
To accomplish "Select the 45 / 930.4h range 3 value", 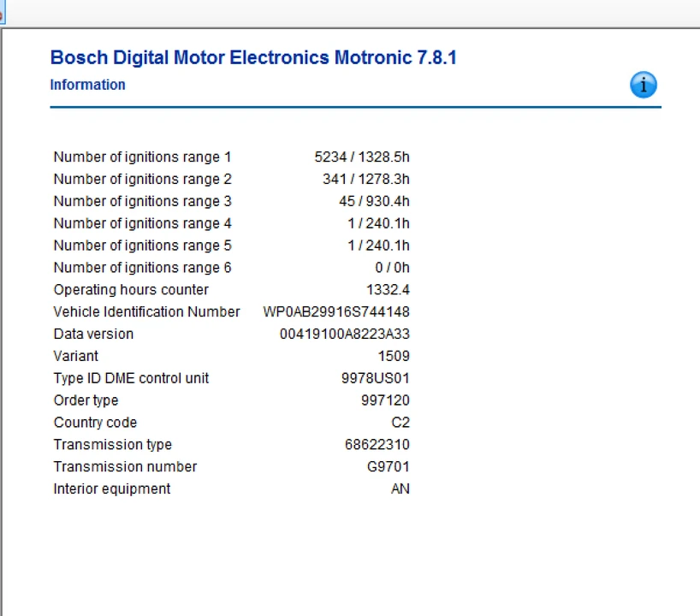I will click(x=374, y=201).
